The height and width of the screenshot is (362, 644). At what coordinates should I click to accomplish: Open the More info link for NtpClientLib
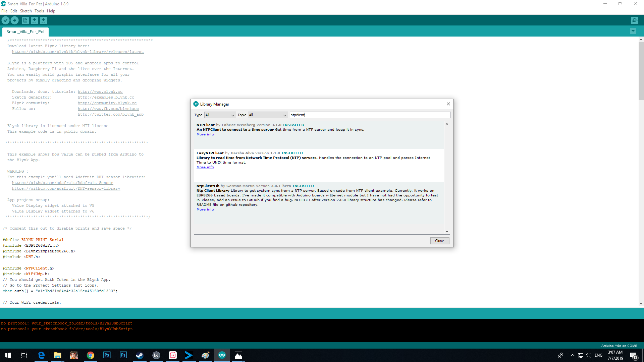pos(205,209)
